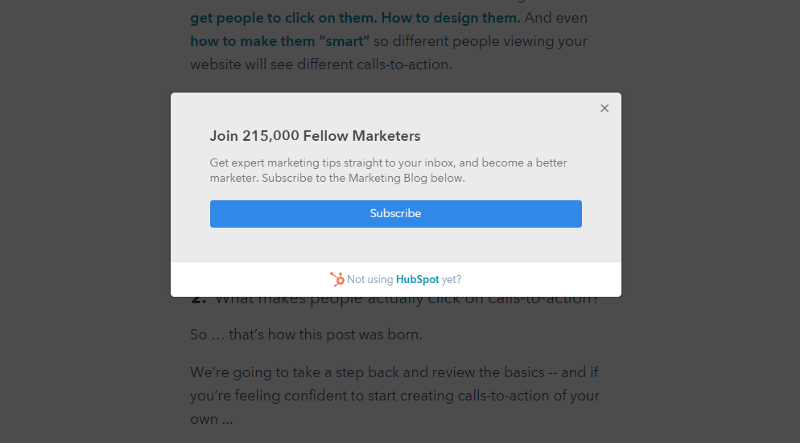This screenshot has width=800, height=443.
Task: Click line "you're feeling confident to start creating"
Action: pyautogui.click(x=394, y=394)
